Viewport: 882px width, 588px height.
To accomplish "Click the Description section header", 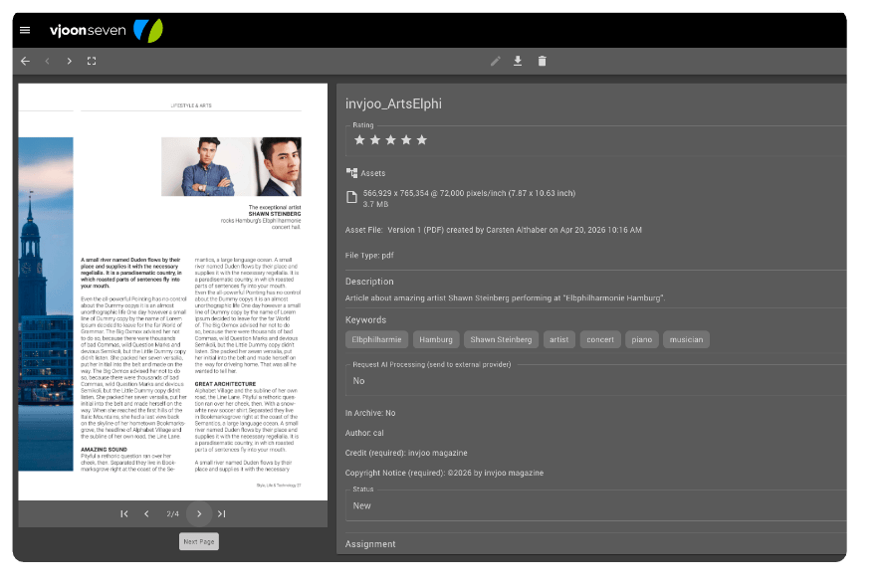I will 370,281.
